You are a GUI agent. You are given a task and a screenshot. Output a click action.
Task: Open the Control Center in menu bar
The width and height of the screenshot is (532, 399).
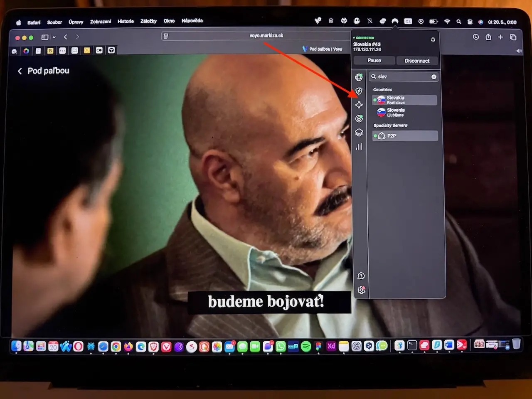point(470,22)
